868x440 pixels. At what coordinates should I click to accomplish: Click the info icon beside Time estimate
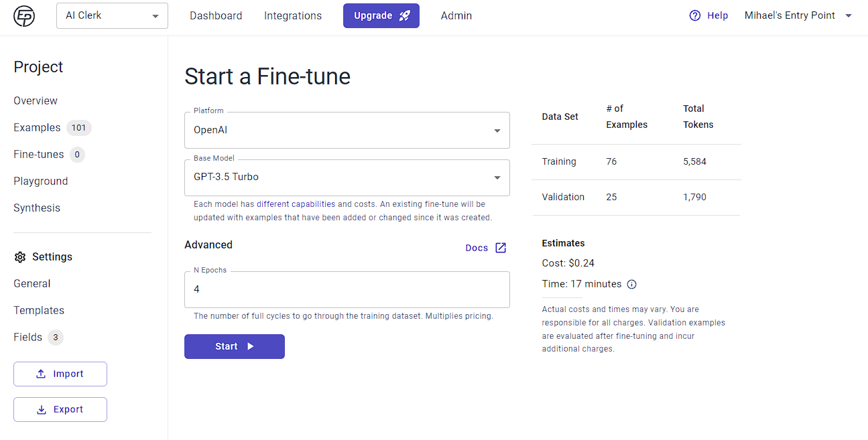631,284
